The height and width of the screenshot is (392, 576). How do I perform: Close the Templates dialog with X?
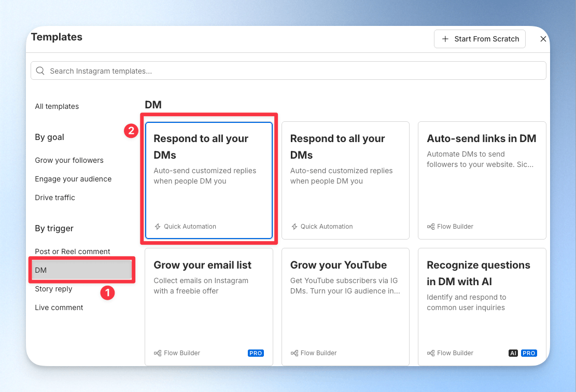[x=543, y=39]
